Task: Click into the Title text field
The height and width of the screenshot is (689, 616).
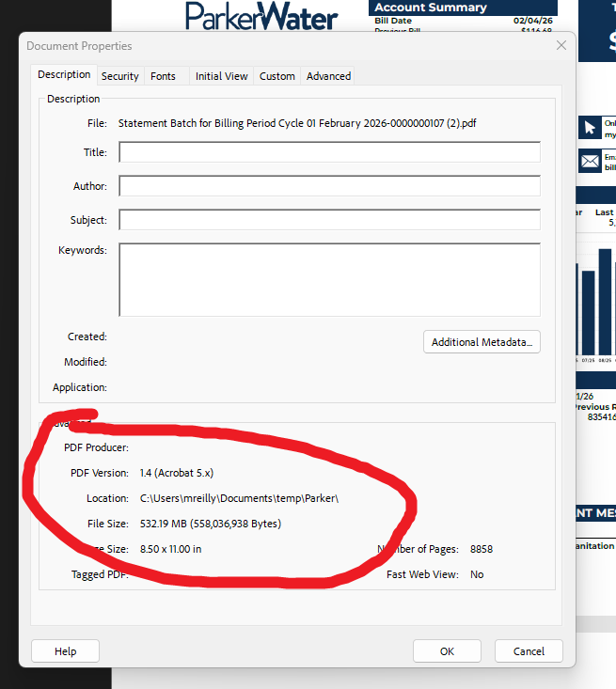Action: click(x=329, y=152)
